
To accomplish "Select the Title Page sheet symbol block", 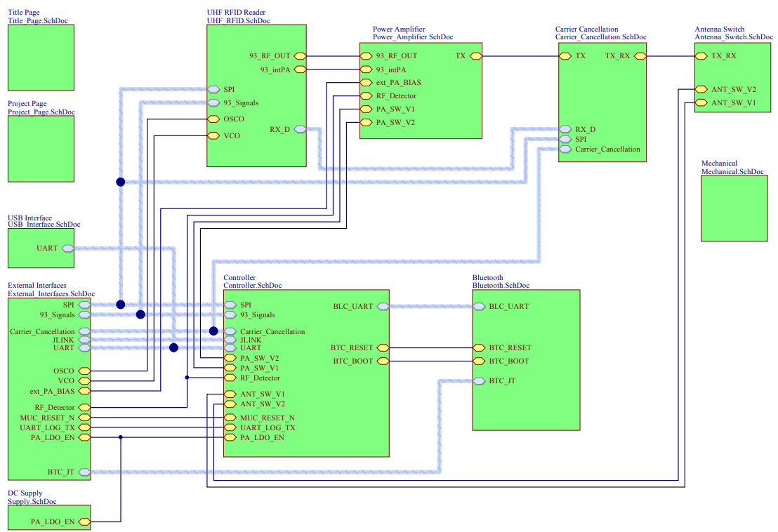I will coord(41,58).
